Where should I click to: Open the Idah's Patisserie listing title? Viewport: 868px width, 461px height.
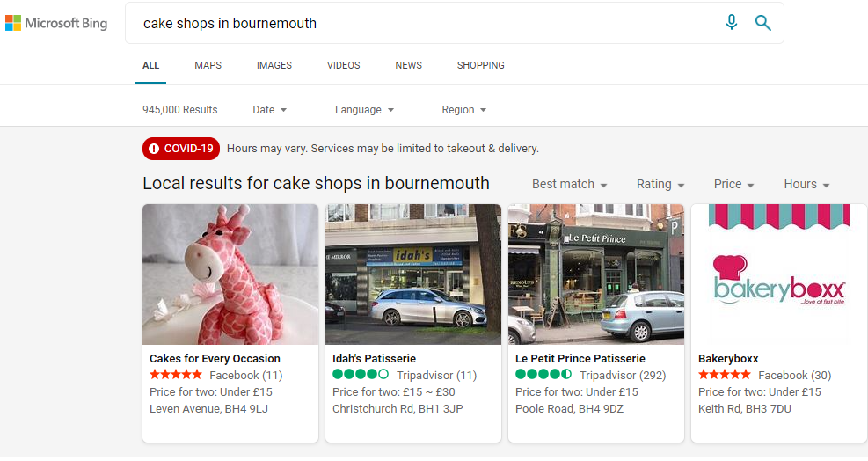tap(375, 358)
